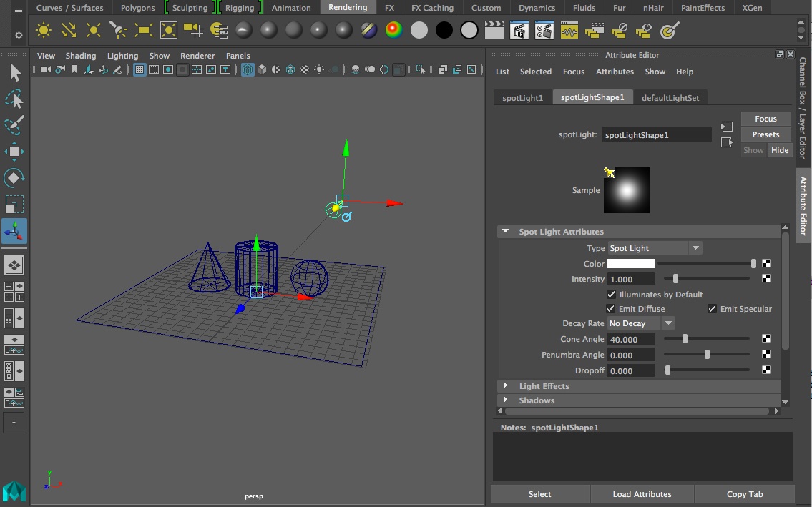812x507 pixels.
Task: Open the Render View clapperboard icon
Action: pos(494,30)
